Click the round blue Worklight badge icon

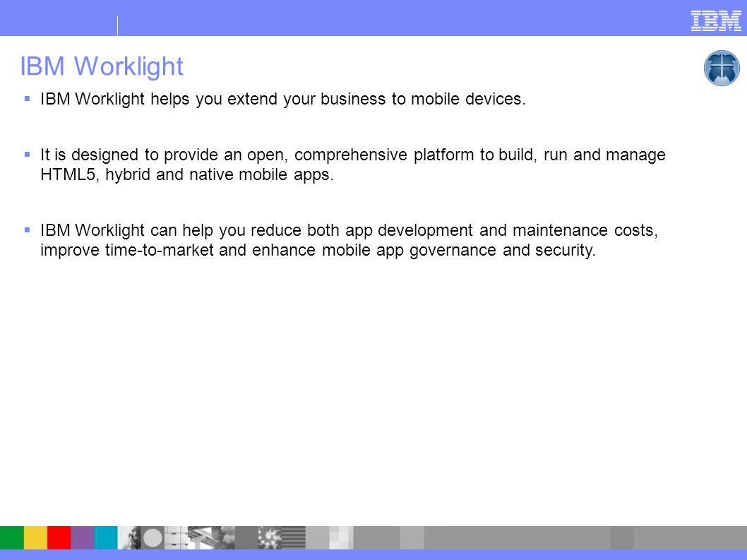(x=722, y=68)
